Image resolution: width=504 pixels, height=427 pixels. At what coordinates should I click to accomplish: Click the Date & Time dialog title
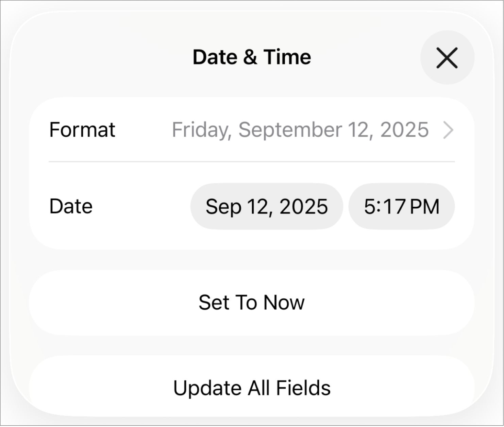tap(252, 57)
